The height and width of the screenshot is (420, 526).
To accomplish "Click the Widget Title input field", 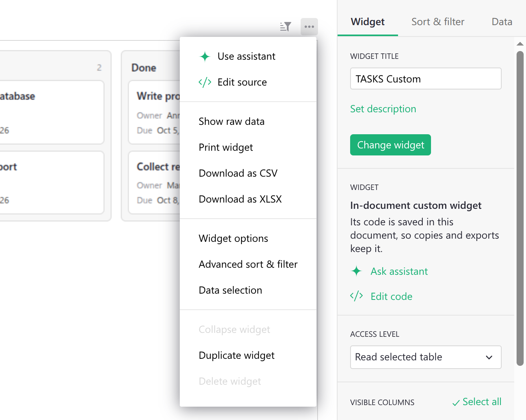I will pos(426,79).
